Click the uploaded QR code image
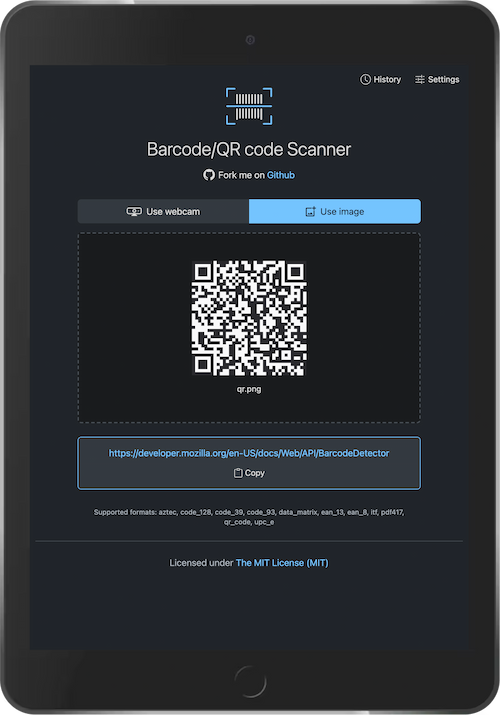 coord(249,318)
